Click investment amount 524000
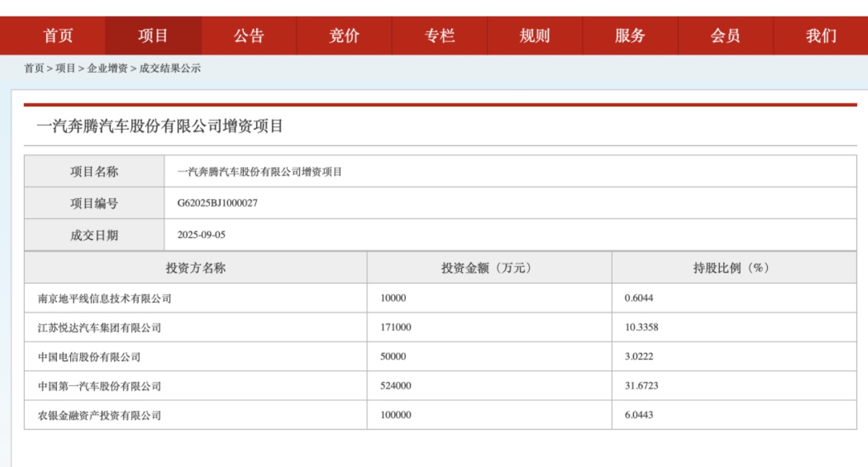The image size is (868, 467). coord(396,387)
